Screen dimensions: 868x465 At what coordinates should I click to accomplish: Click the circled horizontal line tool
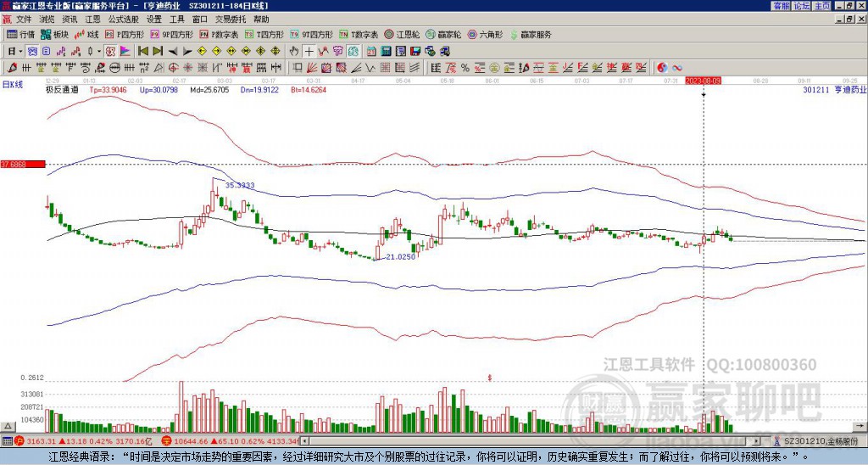pos(115,68)
